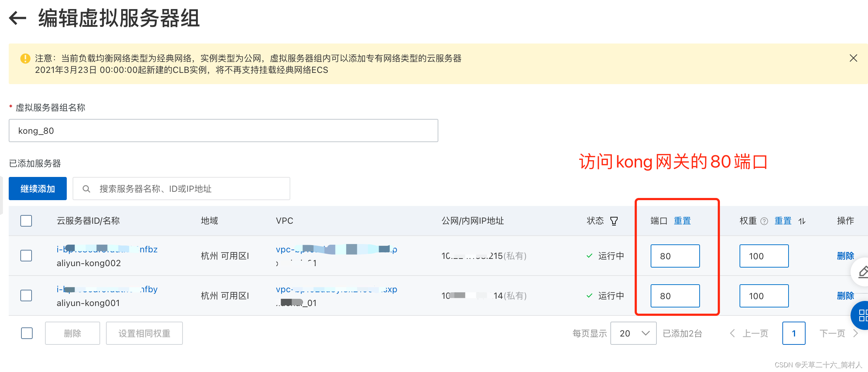Go to next page with 下一页
Image resolution: width=868 pixels, height=372 pixels.
coord(839,333)
